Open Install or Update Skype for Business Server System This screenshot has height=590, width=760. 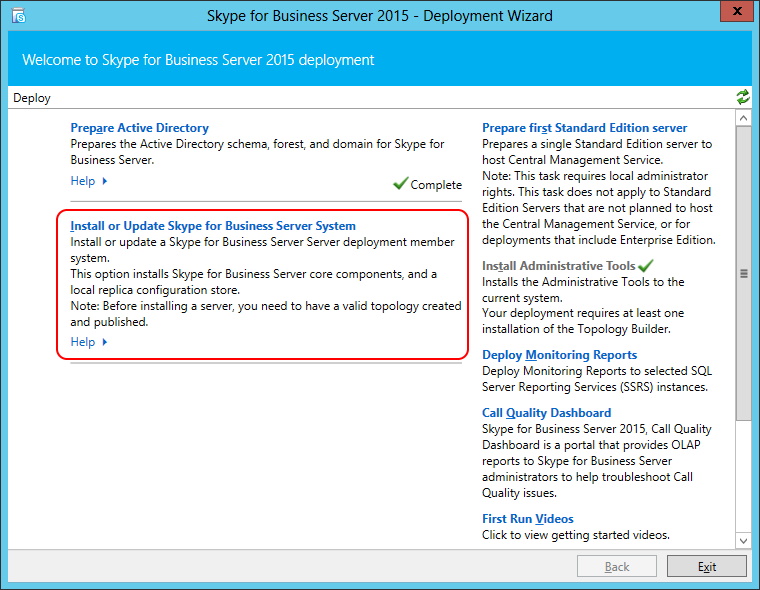pos(213,226)
